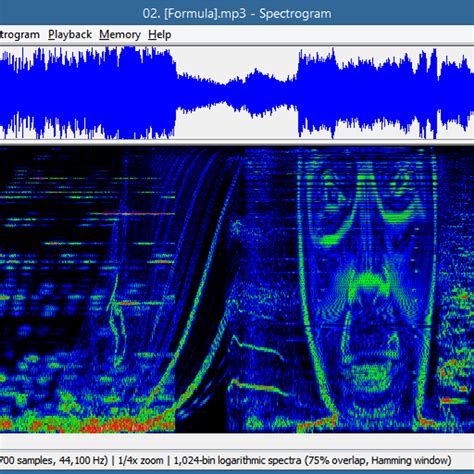The image size is (474, 474).
Task: Open the partially visible Spectrogram menu
Action: pyautogui.click(x=20, y=35)
